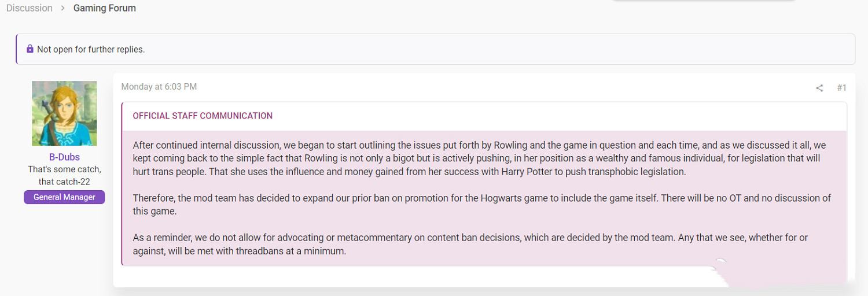Open B-Dubs' Link avatar image
Image resolution: width=868 pixels, height=296 pixels.
(x=64, y=113)
